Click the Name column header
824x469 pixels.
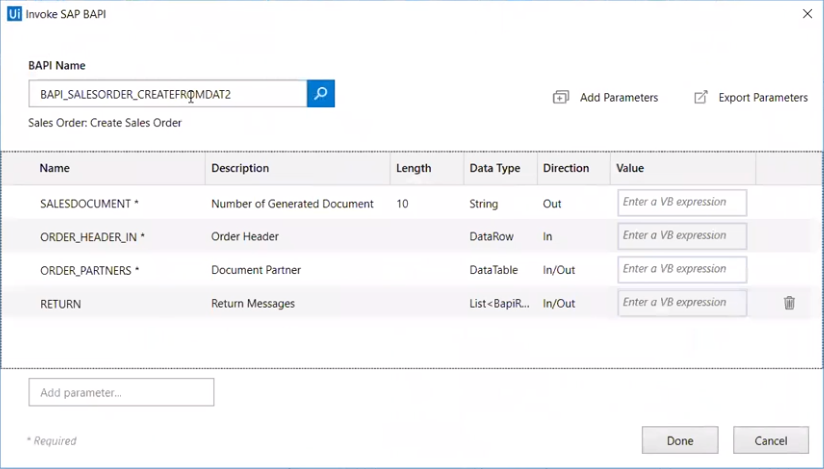click(55, 168)
